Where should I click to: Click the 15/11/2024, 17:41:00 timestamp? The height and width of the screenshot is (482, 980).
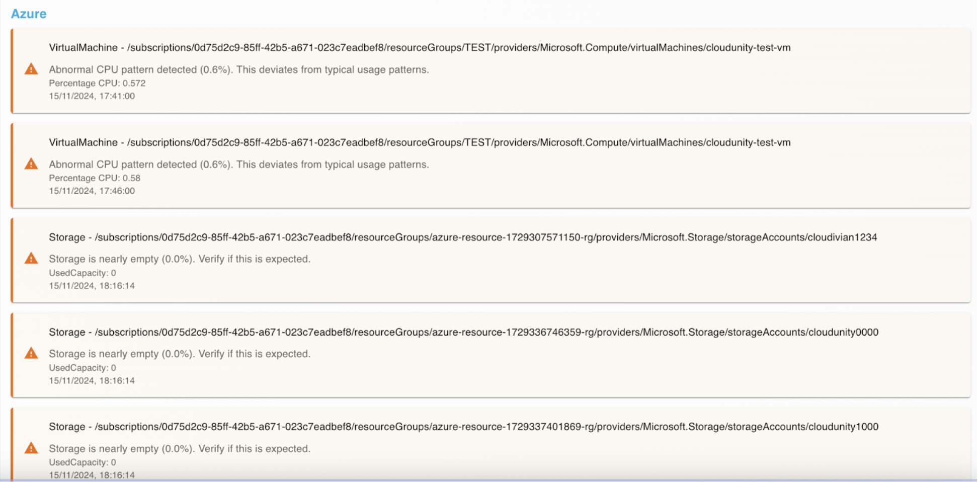pyautogui.click(x=92, y=96)
